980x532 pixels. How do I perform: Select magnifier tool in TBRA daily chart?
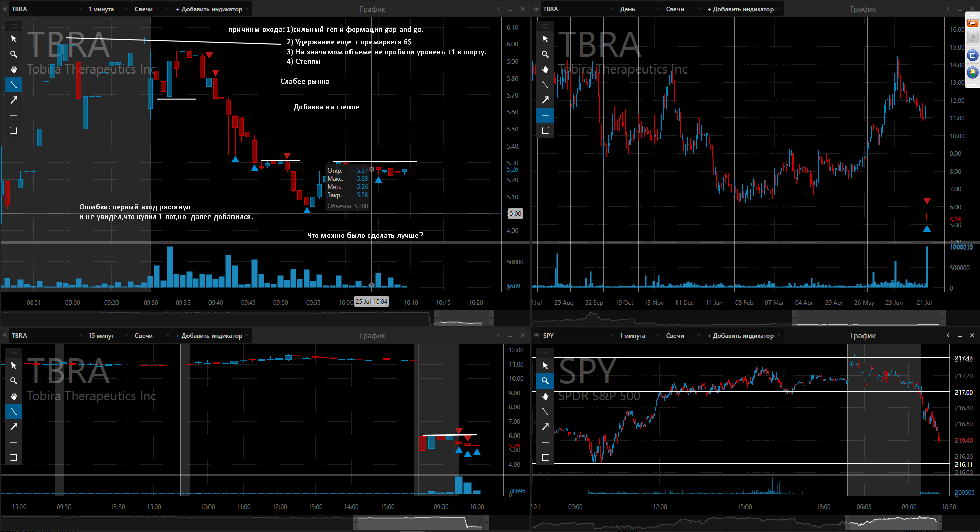pyautogui.click(x=545, y=54)
